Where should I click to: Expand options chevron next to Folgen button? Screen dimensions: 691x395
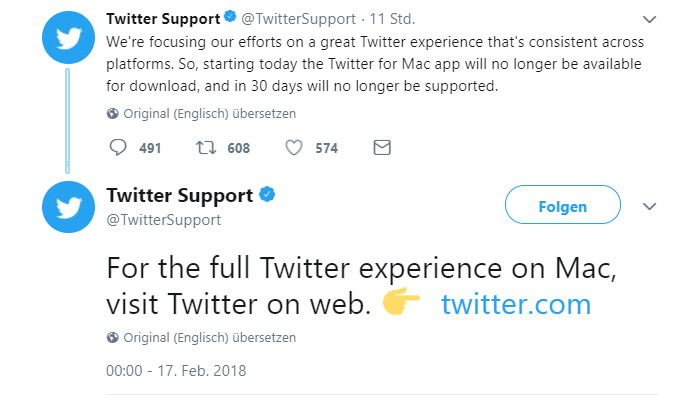[x=650, y=206]
